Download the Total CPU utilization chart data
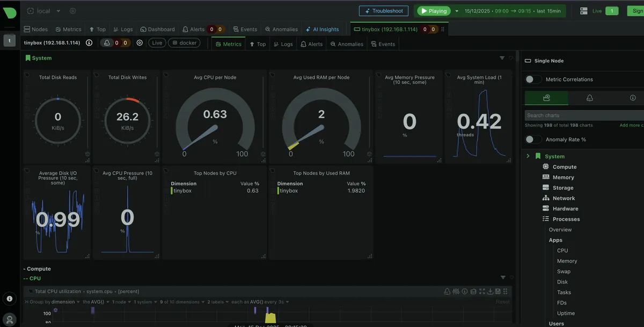 point(491,291)
